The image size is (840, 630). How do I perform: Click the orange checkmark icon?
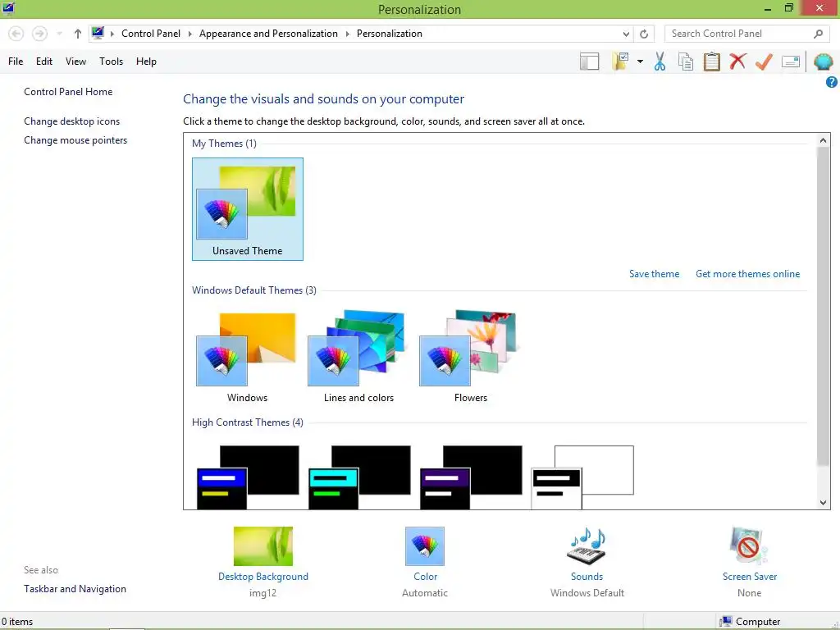[x=764, y=62]
